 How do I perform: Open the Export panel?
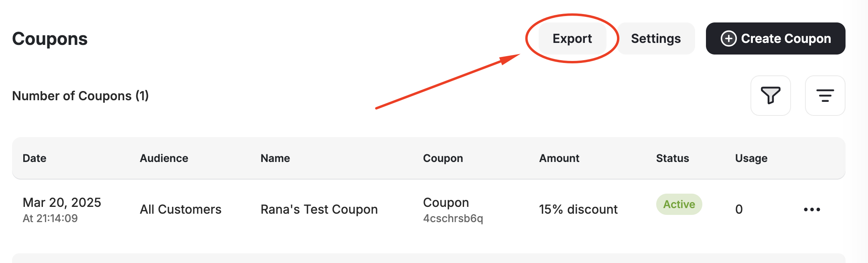(572, 38)
